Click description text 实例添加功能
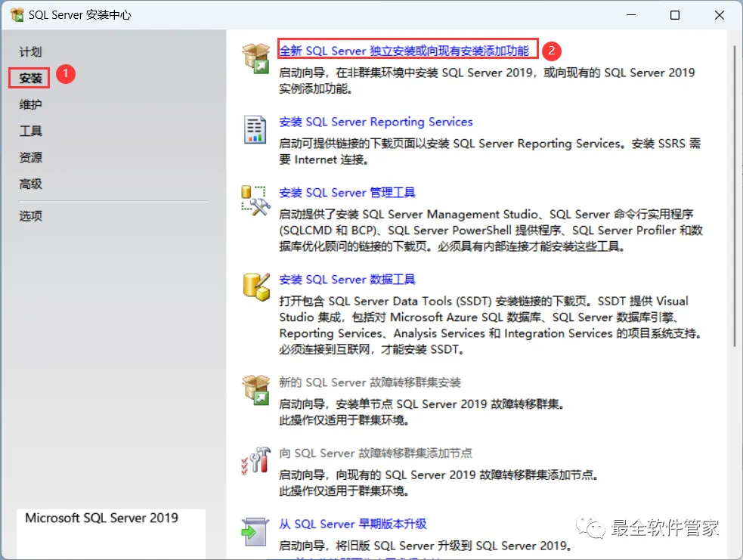 (316, 88)
